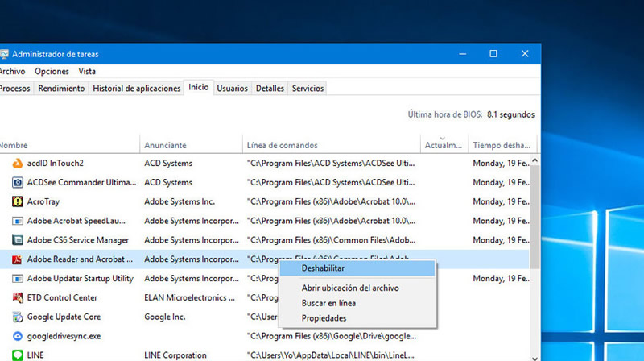Click the ACDSee Commander Ultimate icon
This screenshot has width=644, height=361.
17,182
